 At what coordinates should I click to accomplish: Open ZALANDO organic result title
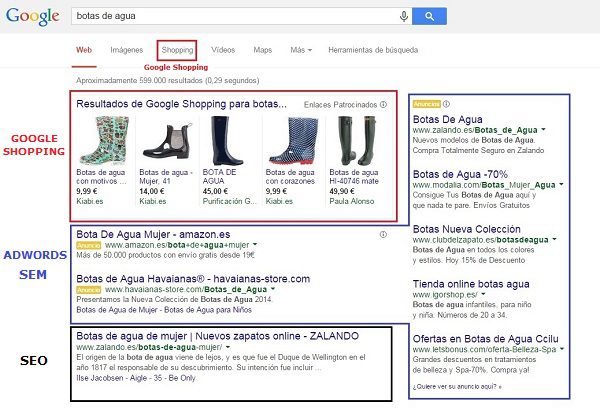tap(217, 336)
